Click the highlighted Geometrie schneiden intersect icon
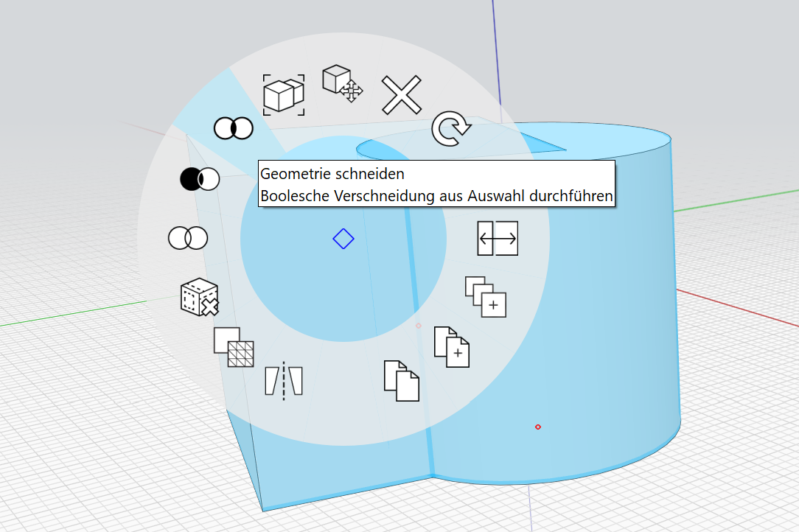799x532 pixels. 234,128
